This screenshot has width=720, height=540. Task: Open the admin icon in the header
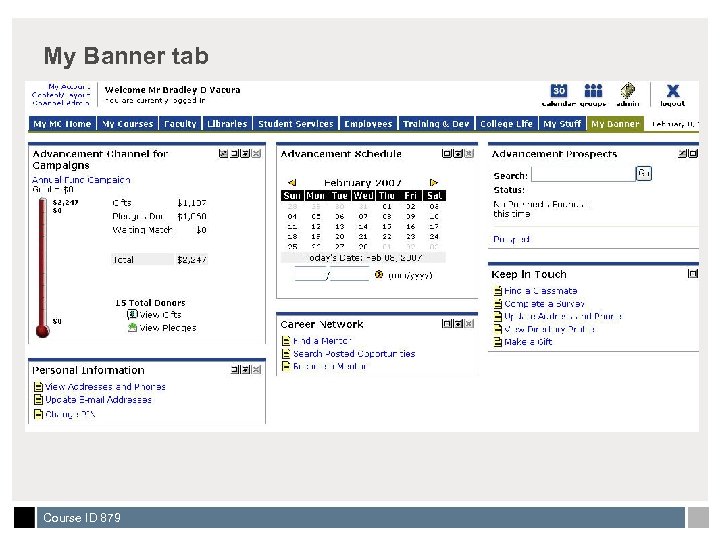click(628, 91)
